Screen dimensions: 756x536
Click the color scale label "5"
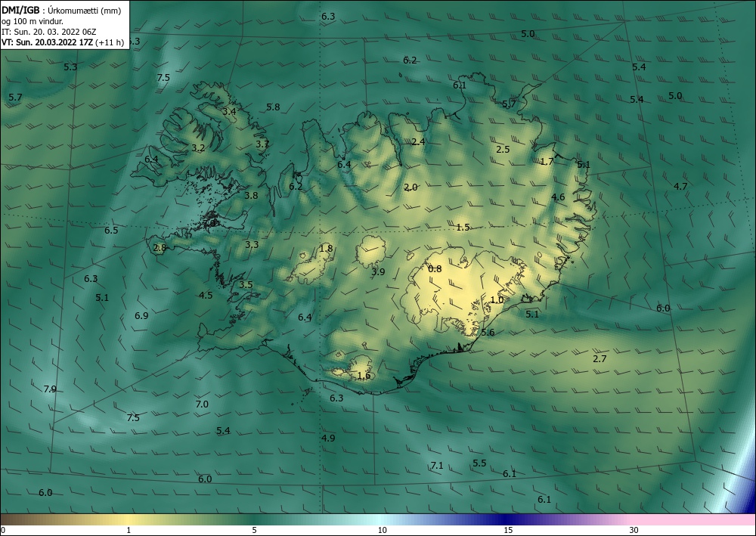(254, 530)
